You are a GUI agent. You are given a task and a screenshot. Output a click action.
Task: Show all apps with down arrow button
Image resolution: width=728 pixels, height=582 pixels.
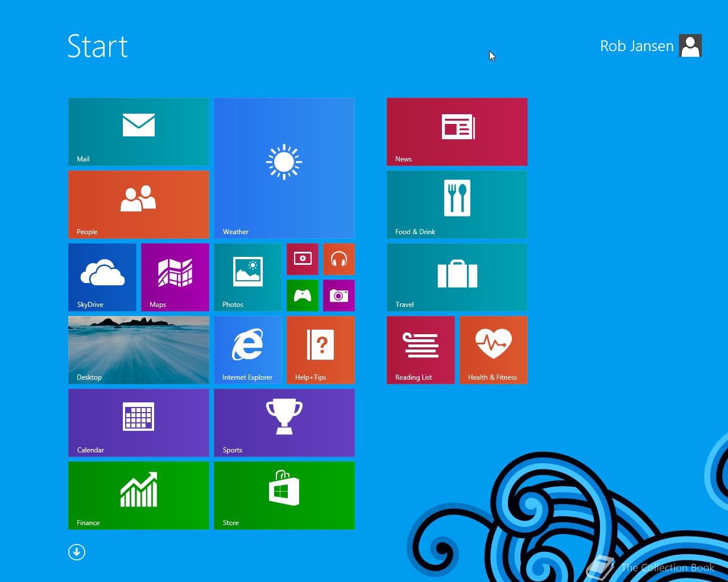pos(77,552)
